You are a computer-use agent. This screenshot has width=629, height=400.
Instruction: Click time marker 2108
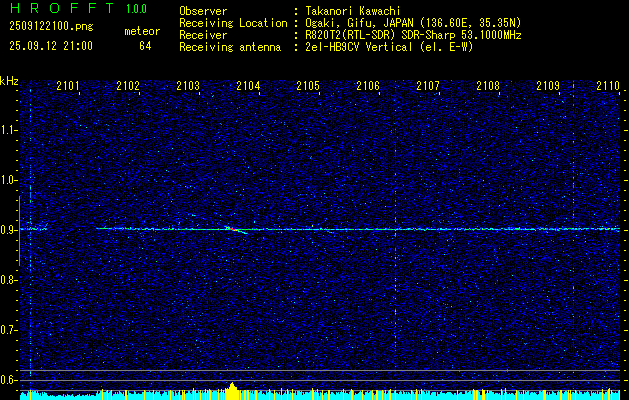click(x=488, y=86)
